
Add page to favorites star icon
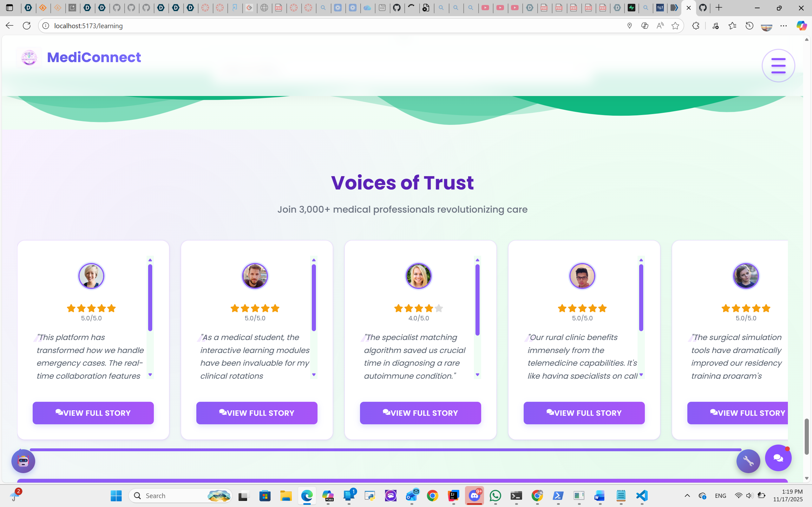(x=675, y=26)
